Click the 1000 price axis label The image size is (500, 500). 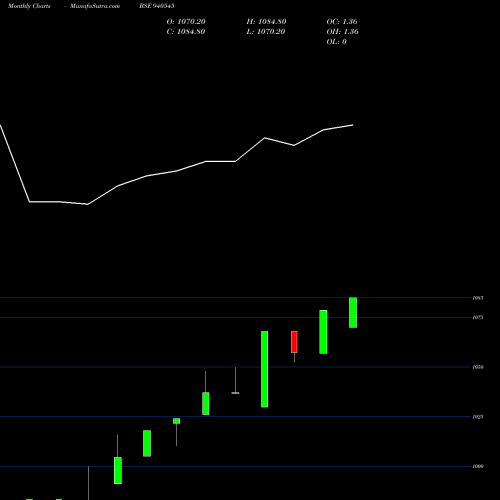point(478,466)
